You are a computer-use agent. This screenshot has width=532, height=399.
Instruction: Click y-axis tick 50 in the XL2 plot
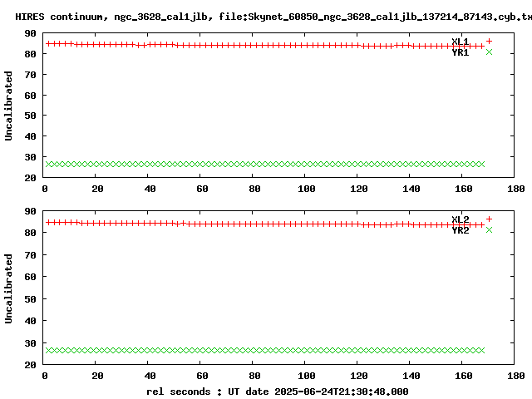pos(30,299)
